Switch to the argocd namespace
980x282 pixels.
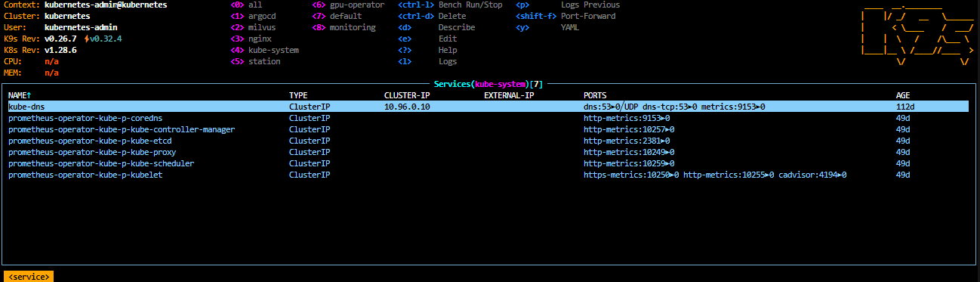click(252, 16)
